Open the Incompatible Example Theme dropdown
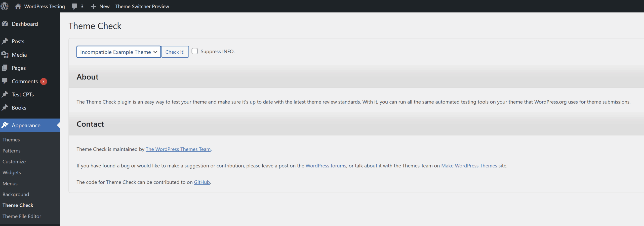Image resolution: width=644 pixels, height=226 pixels. [118, 52]
